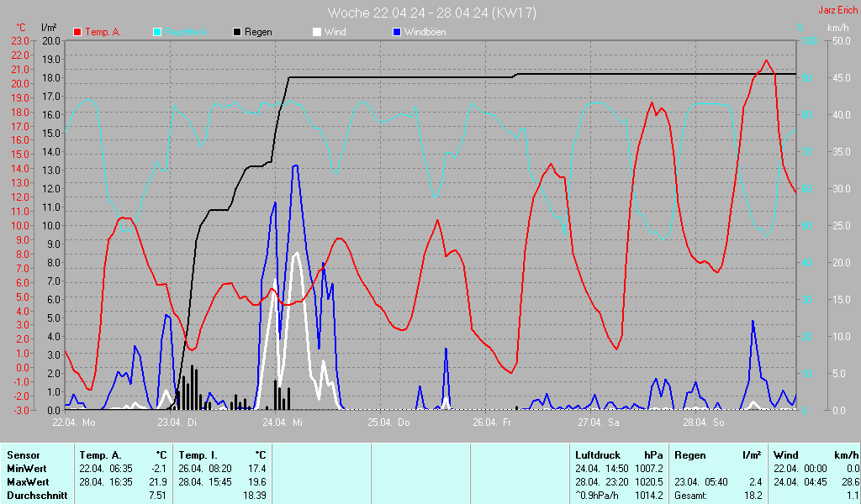This screenshot has width=861, height=504.
Task: Click the rain max value 2.4
Action: [x=756, y=482]
